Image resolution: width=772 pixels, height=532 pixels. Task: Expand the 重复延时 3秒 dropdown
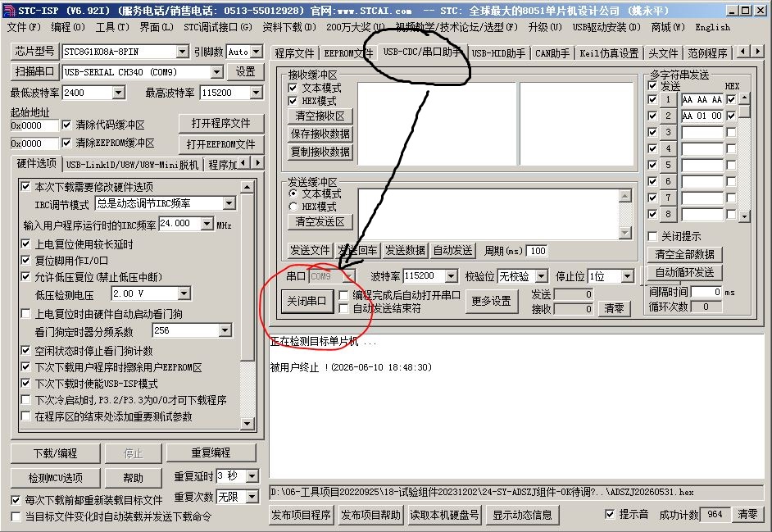[252, 475]
